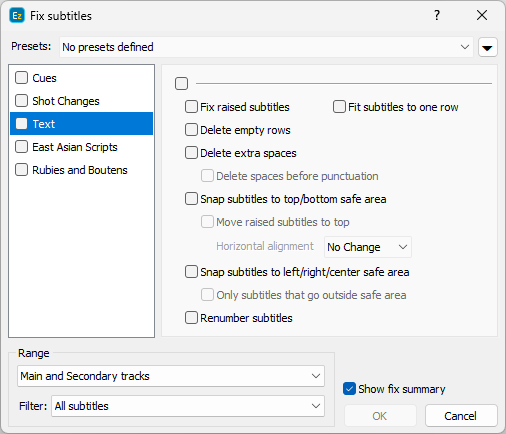Select the Cues category
The image size is (506, 434).
tap(81, 78)
